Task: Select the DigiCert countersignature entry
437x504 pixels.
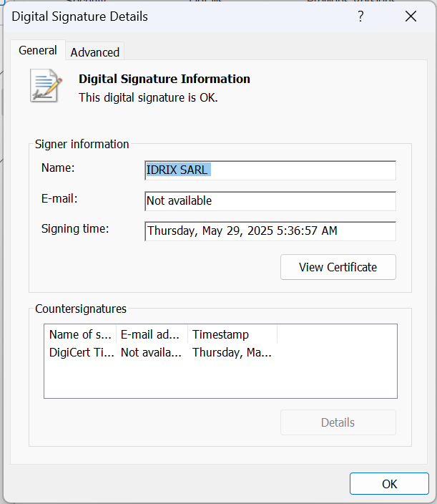Action: coord(81,352)
